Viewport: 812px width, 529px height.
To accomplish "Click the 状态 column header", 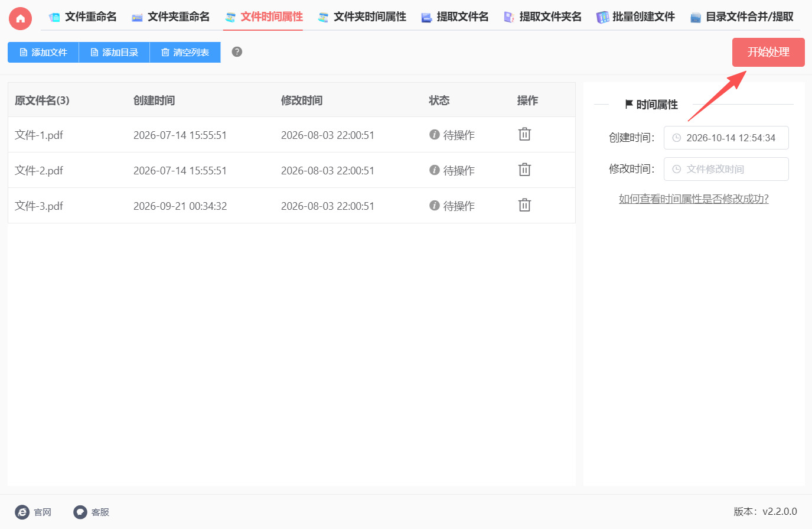I will [439, 100].
